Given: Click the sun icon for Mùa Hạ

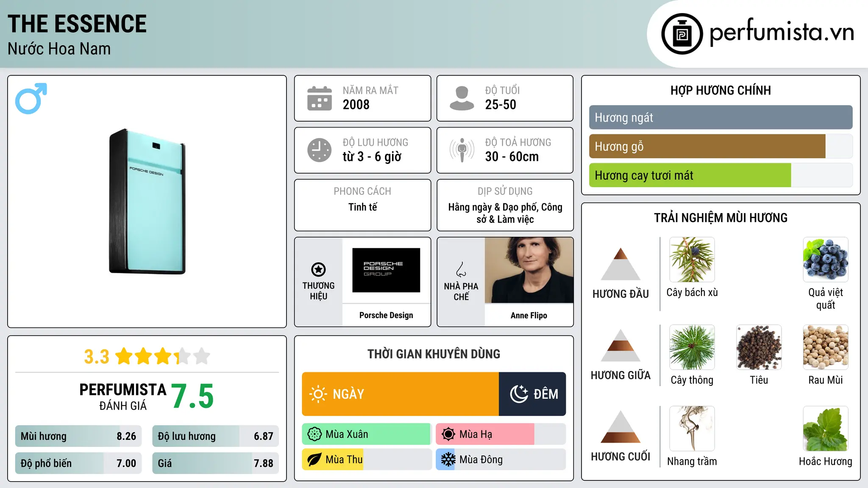Looking at the screenshot, I should pyautogui.click(x=448, y=434).
